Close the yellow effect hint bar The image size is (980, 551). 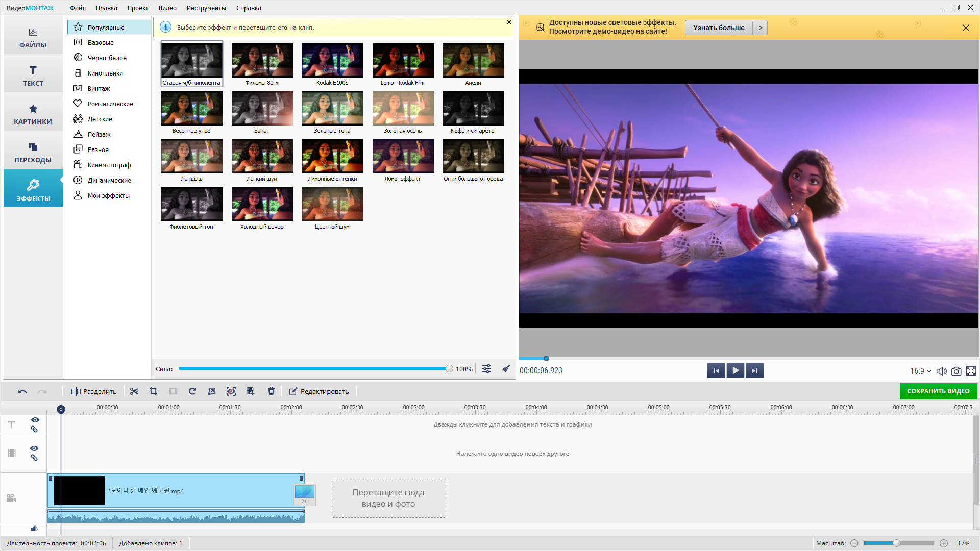point(509,22)
